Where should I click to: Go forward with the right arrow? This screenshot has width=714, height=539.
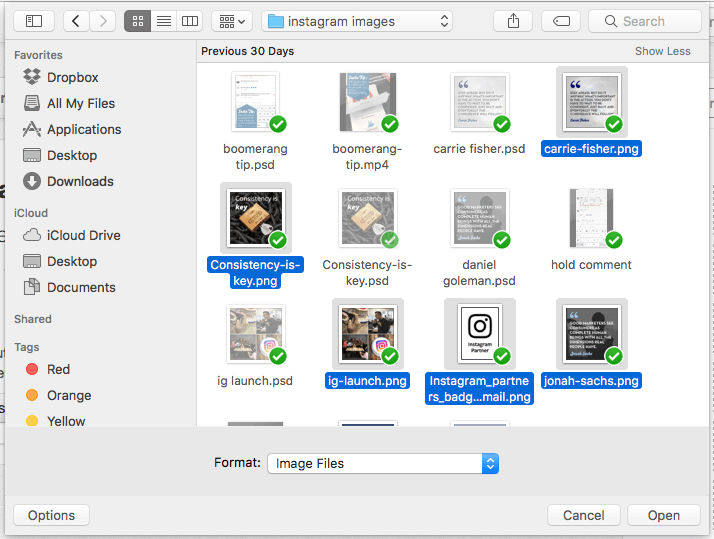[102, 21]
